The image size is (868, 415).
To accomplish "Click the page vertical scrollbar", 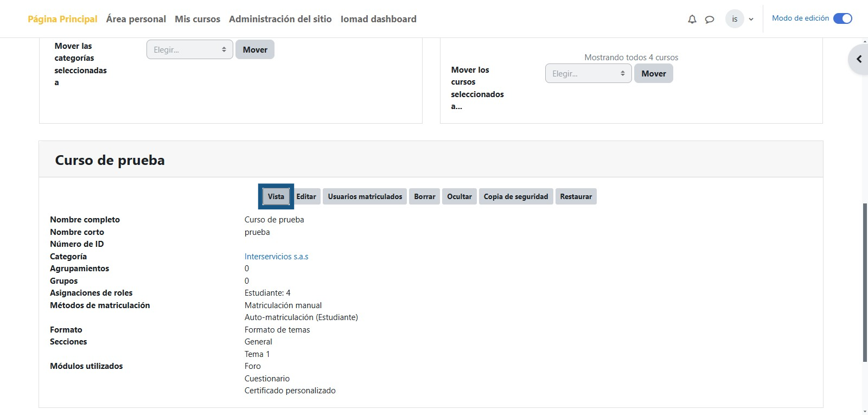I will coord(864,282).
